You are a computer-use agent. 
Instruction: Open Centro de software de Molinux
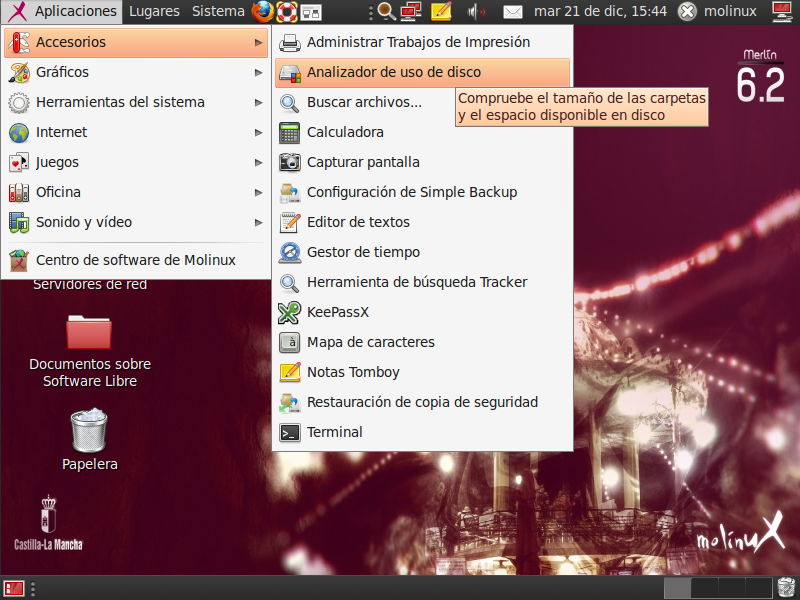click(136, 260)
